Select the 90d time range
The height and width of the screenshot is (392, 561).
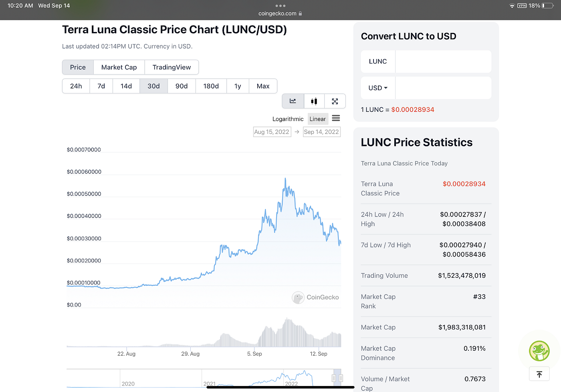point(182,86)
